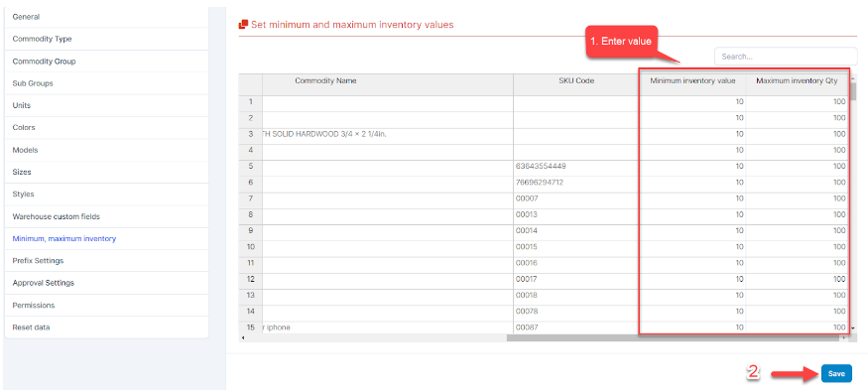The width and height of the screenshot is (868, 390).
Task: Open Commodity Type settings
Action: (x=106, y=40)
